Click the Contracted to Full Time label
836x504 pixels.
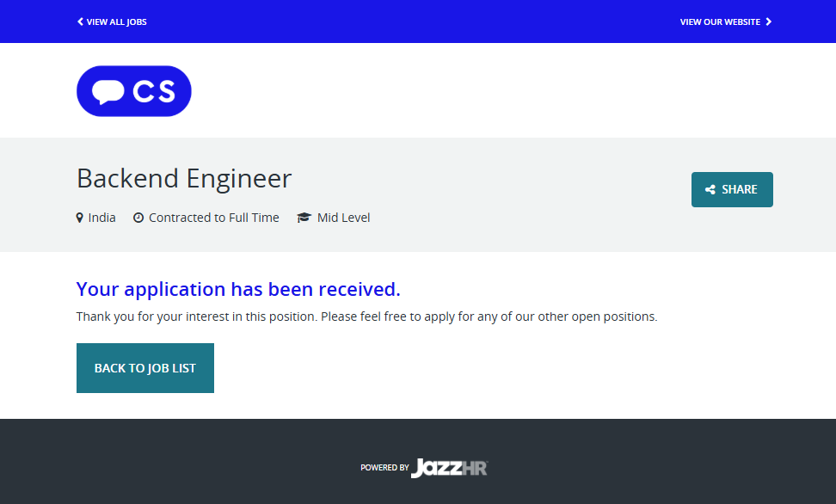click(x=213, y=218)
